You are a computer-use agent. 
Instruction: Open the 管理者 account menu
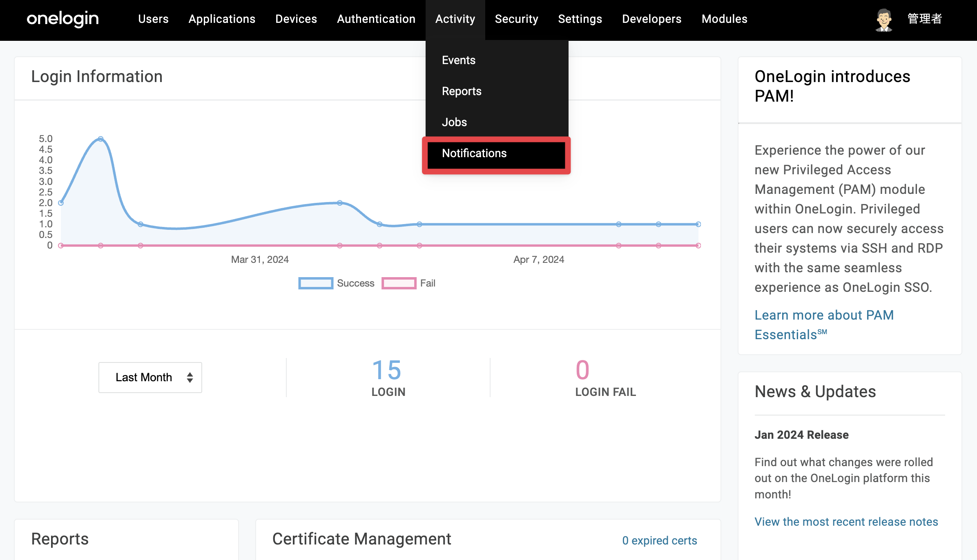[x=925, y=19]
